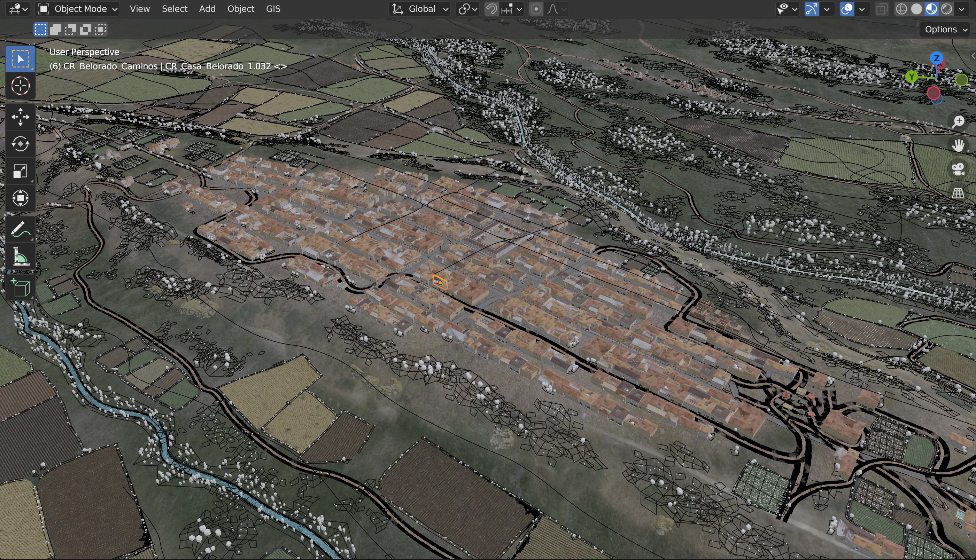Select the Move tool
Image resolution: width=976 pixels, height=560 pixels.
click(x=20, y=117)
